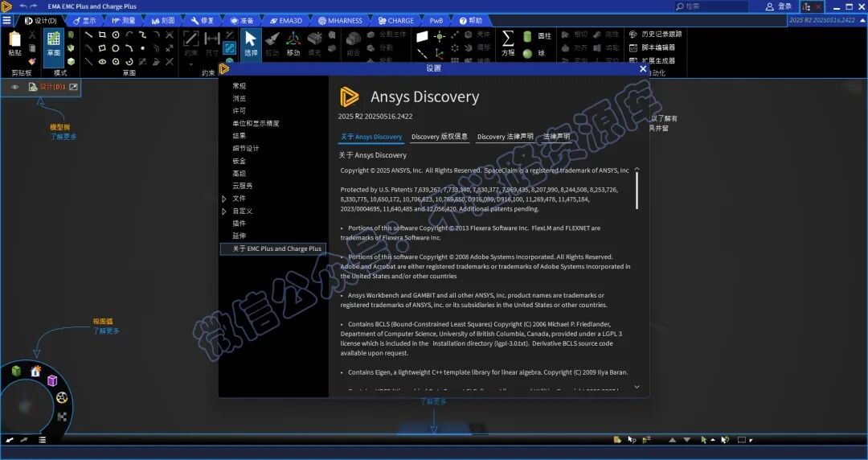The height and width of the screenshot is (460, 868).
Task: Select 云服务 in settings list
Action: pos(243,187)
